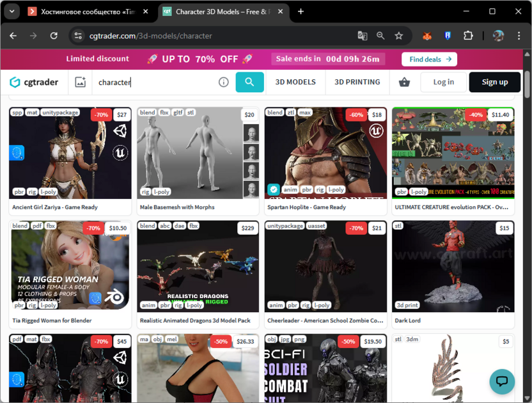Screen dimensions: 532x403
Task: Run search with the magnifier button
Action: [x=250, y=82]
